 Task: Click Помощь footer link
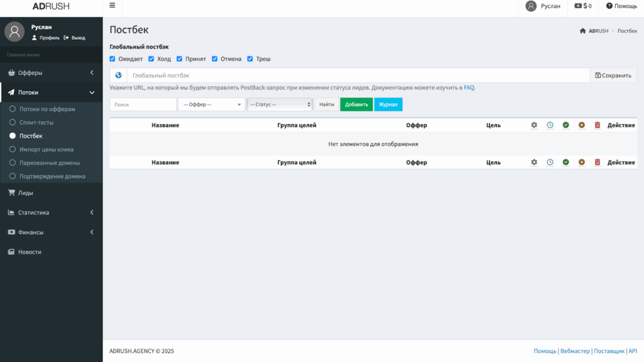point(545,351)
